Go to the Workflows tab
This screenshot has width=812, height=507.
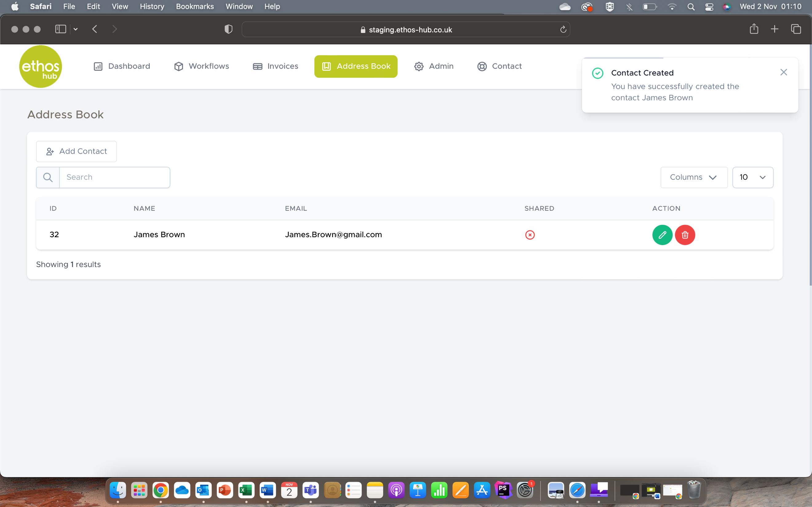(202, 66)
